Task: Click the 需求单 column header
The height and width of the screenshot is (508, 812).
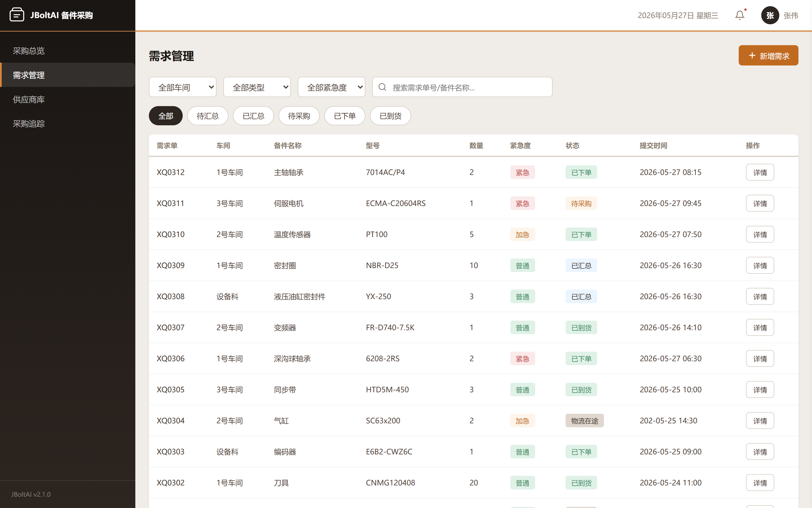Action: point(167,145)
